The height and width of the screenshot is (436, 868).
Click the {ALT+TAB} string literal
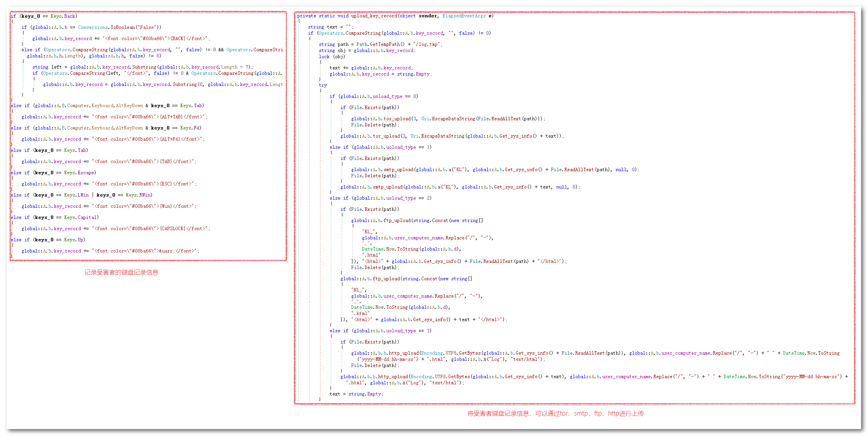click(x=171, y=117)
